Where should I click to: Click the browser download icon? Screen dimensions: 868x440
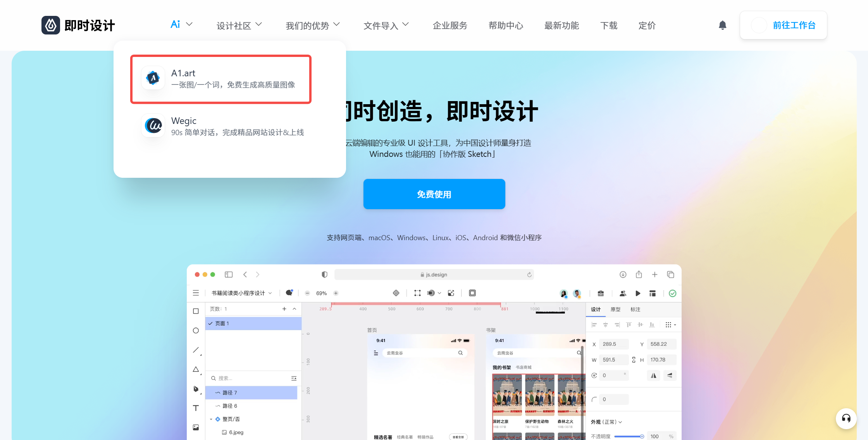point(623,274)
